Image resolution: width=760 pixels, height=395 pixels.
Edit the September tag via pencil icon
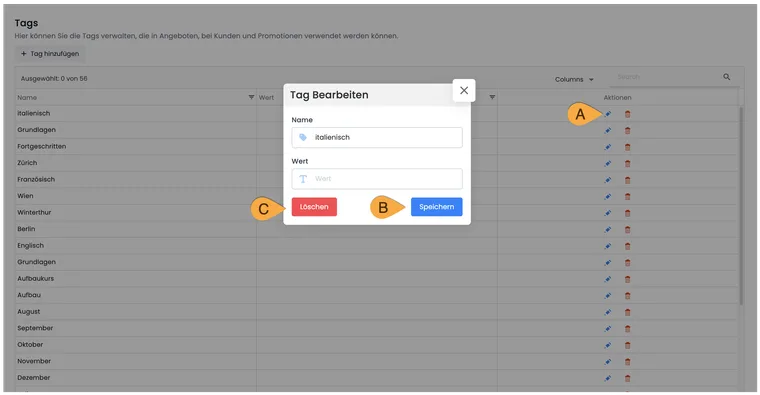click(x=608, y=329)
